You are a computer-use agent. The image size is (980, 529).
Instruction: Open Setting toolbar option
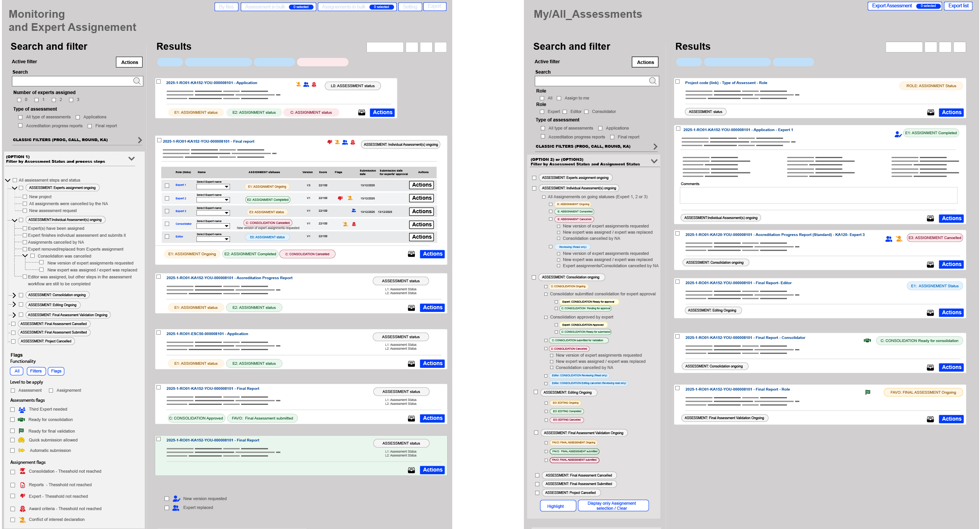tap(410, 7)
